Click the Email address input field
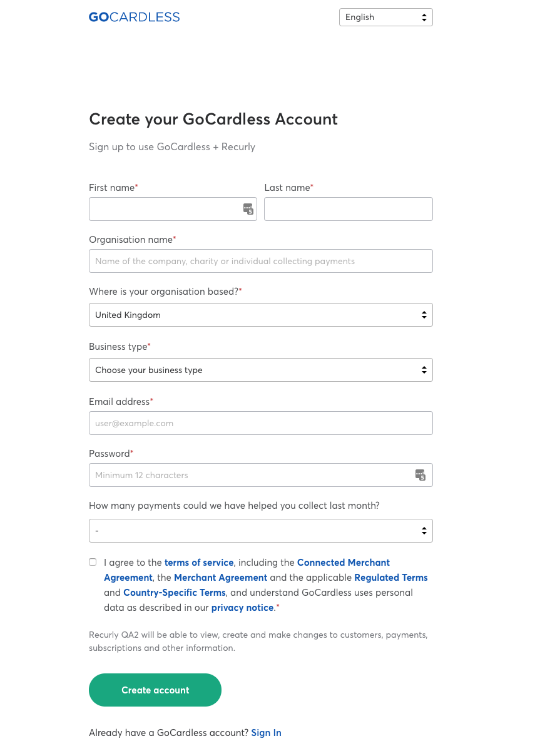 pos(260,423)
